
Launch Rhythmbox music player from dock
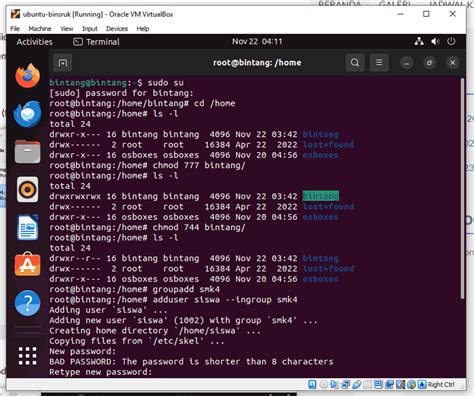[28, 189]
